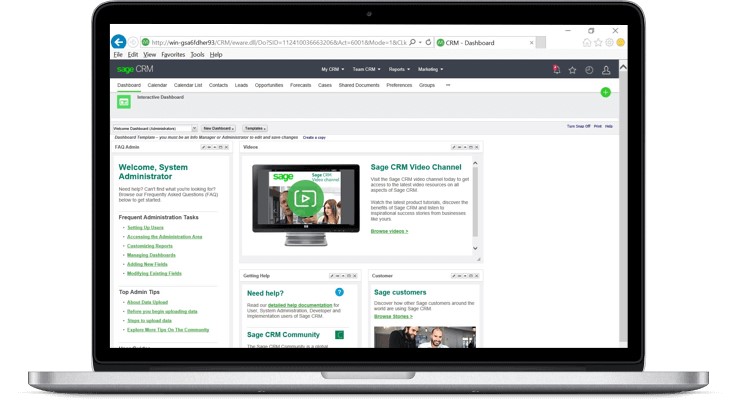Screen dimensions: 737x400
Task: Open Sage CRM favorites star in header
Action: click(x=572, y=70)
